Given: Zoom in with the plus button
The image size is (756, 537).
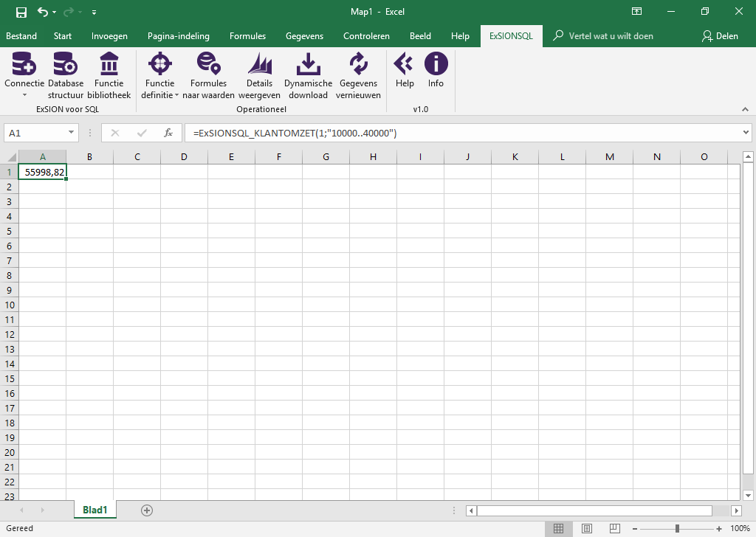Looking at the screenshot, I should click(x=719, y=529).
